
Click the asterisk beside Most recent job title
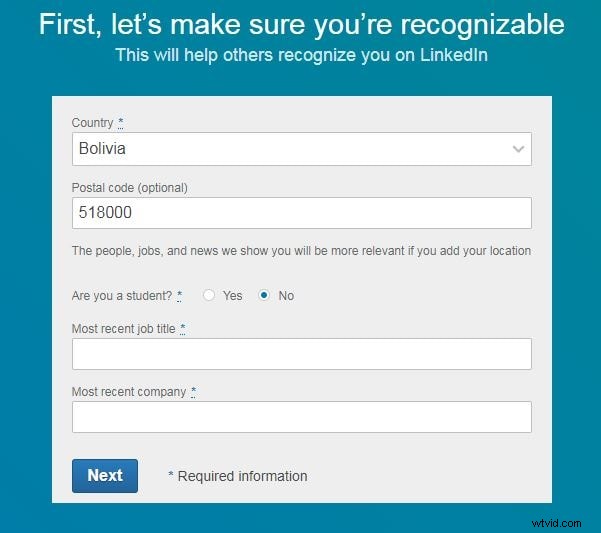pyautogui.click(x=182, y=329)
